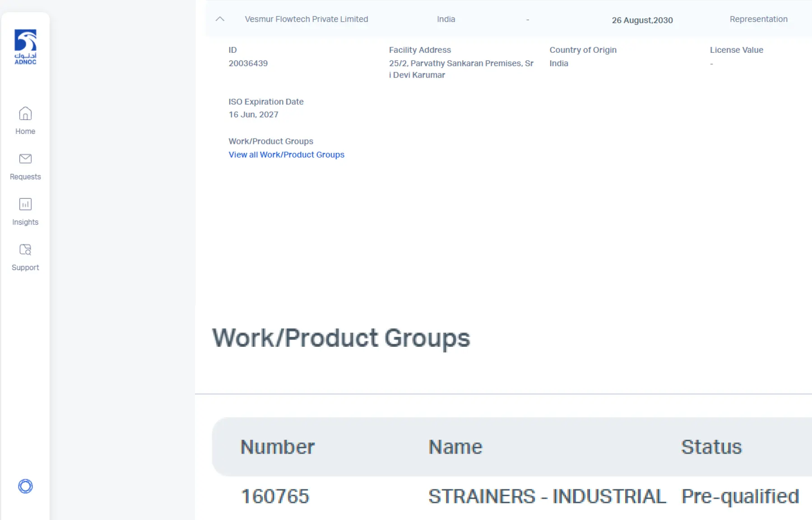Click the blue circular assistant icon
The width and height of the screenshot is (812, 520).
click(x=25, y=486)
